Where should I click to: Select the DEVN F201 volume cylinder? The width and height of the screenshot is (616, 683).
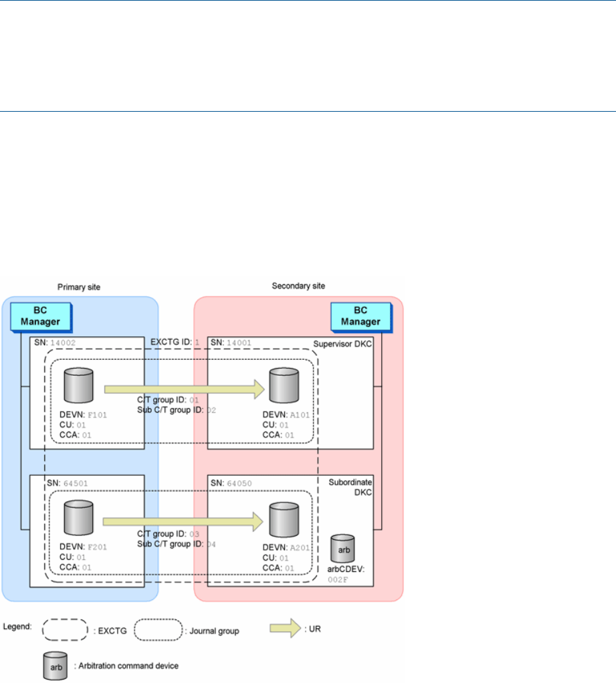(79, 518)
